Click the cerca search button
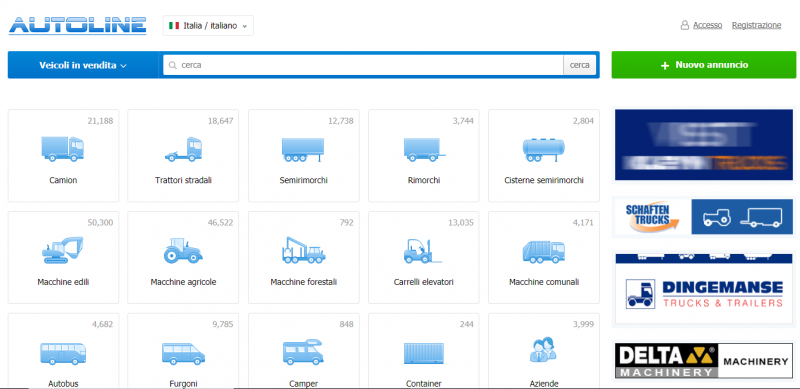The image size is (800, 389). pos(580,65)
